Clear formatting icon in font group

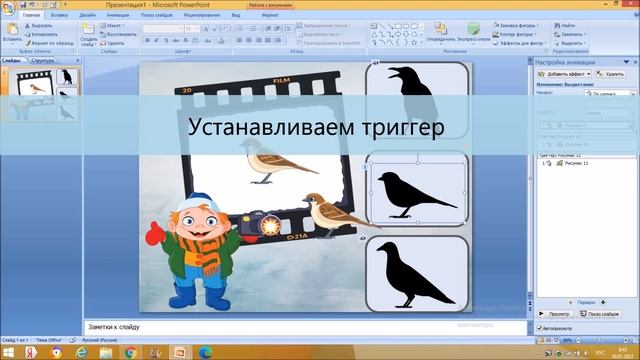(x=226, y=29)
